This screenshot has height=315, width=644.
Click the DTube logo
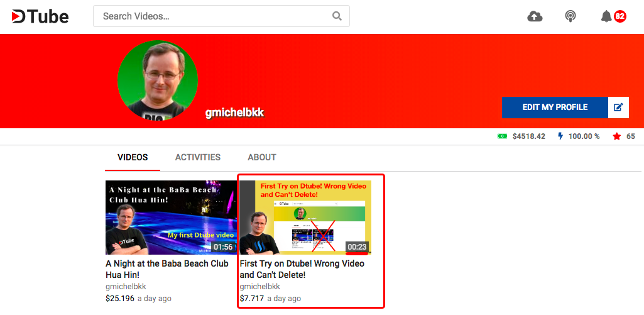click(40, 16)
